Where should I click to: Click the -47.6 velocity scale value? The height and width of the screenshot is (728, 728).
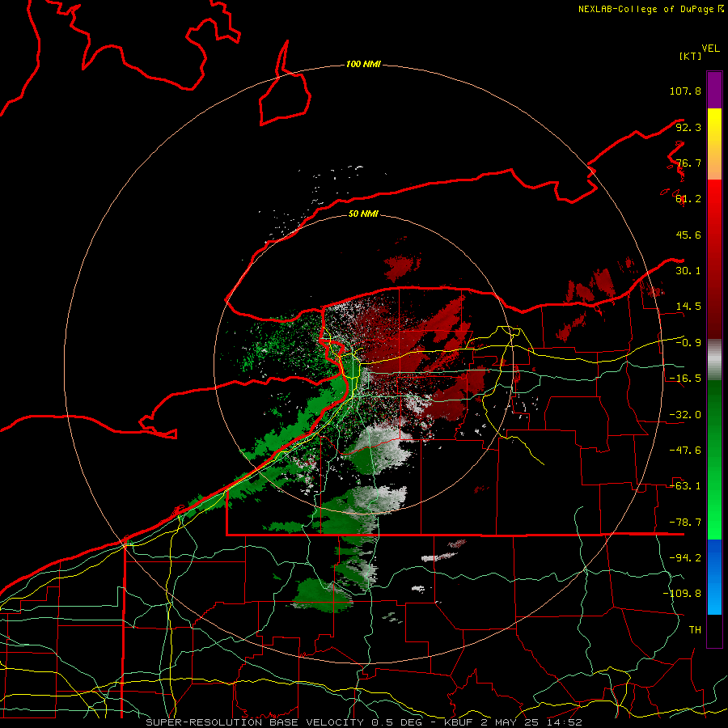point(685,451)
